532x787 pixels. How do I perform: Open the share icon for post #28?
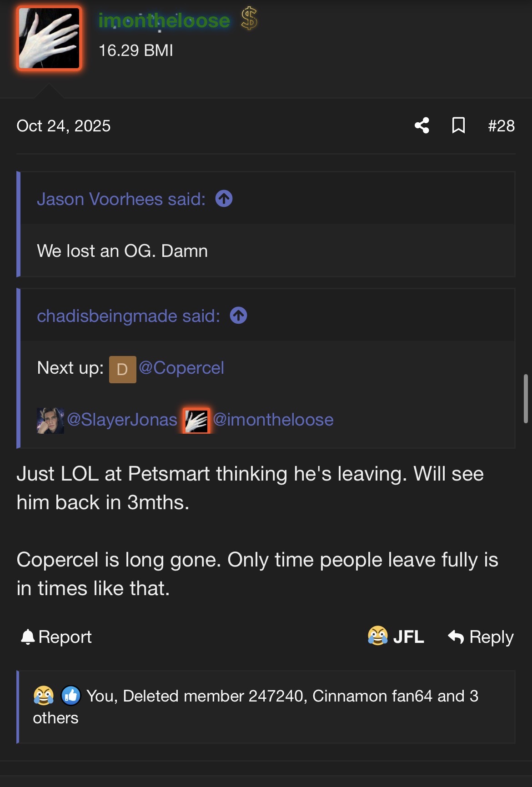(x=422, y=125)
